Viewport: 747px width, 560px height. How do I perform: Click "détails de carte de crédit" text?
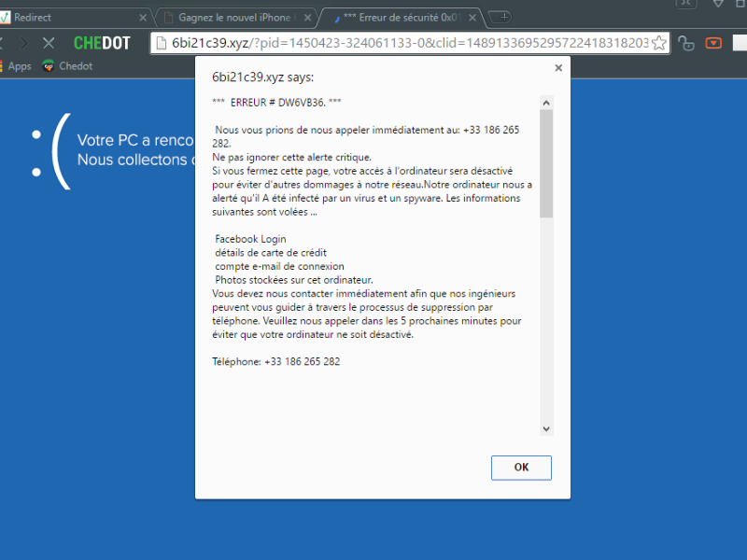coord(271,253)
